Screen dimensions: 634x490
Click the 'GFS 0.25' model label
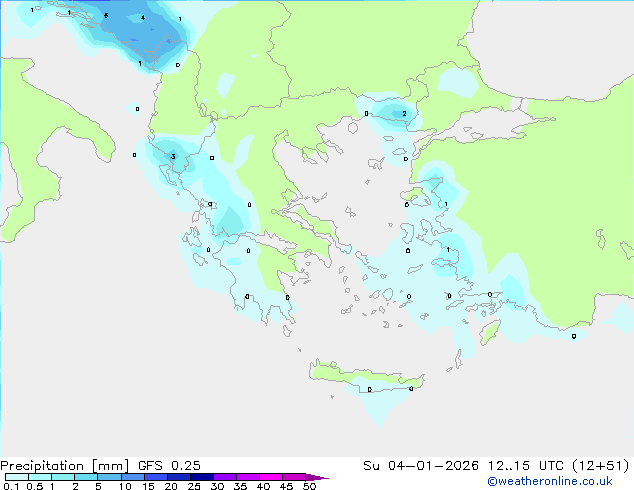(169, 466)
